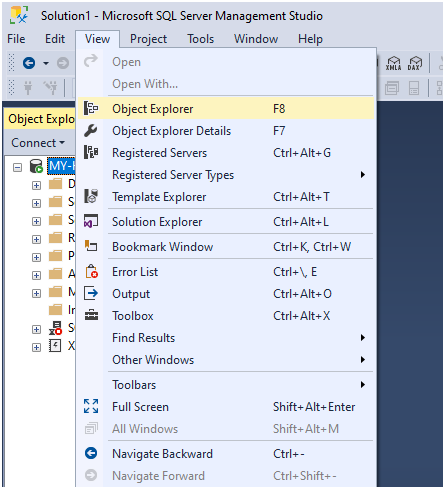This screenshot has height=489, width=445.
Task: Select Object Explorer menu item
Action: 226,108
